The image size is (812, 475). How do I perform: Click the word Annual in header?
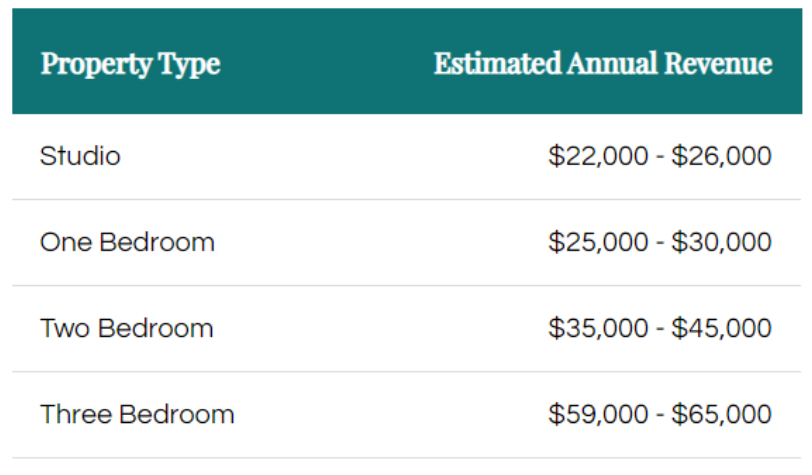tap(613, 63)
